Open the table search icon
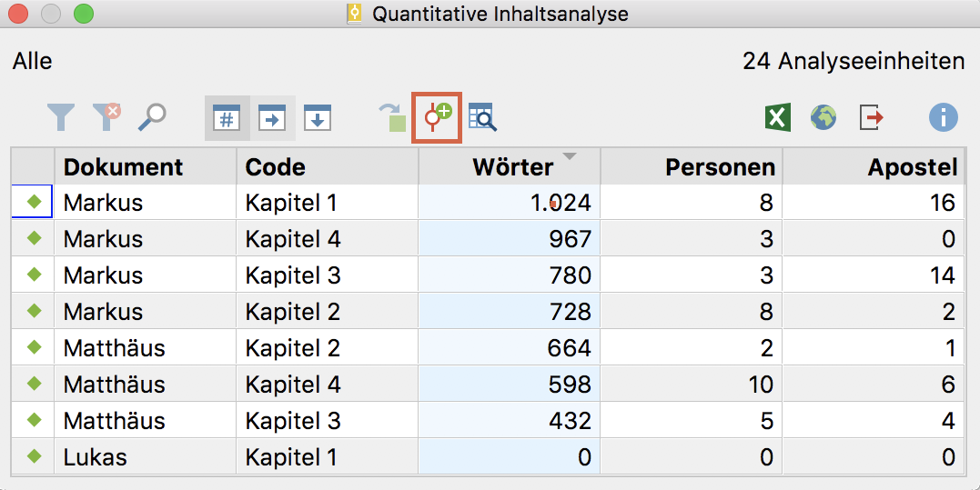The image size is (980, 490). pyautogui.click(x=482, y=116)
